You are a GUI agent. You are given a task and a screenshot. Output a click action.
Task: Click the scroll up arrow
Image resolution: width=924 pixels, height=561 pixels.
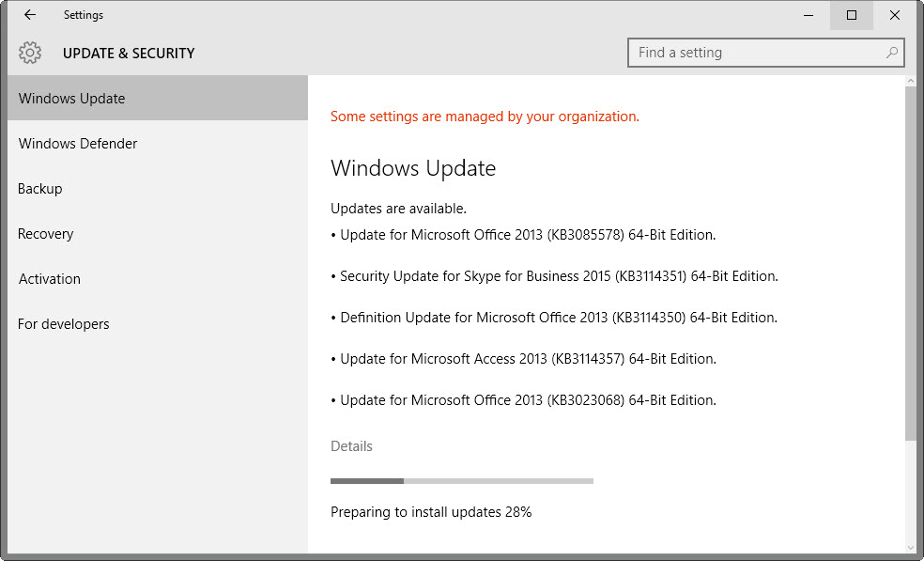(911, 81)
